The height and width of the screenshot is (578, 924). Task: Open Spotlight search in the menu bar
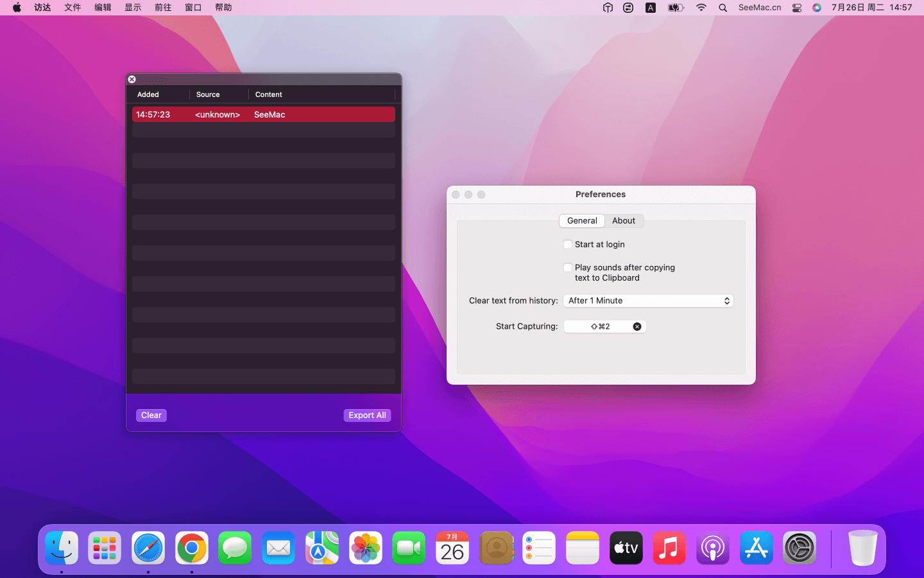coord(723,8)
